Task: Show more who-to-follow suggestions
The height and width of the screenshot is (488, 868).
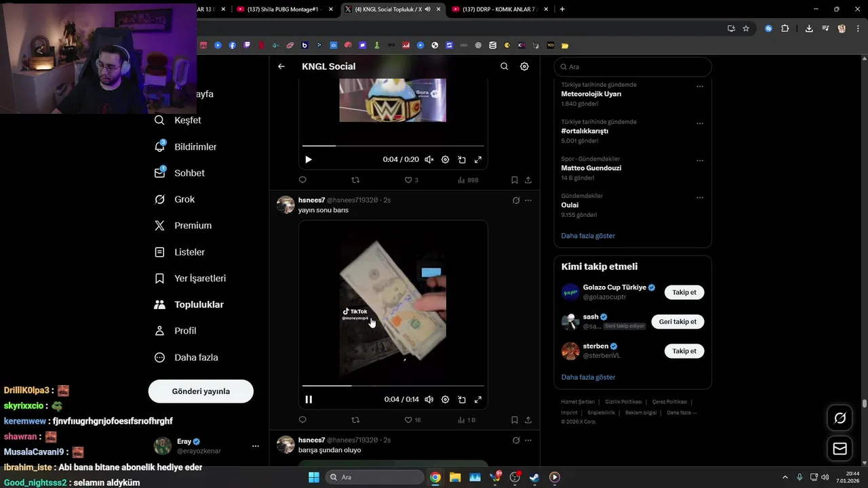Action: 588,377
